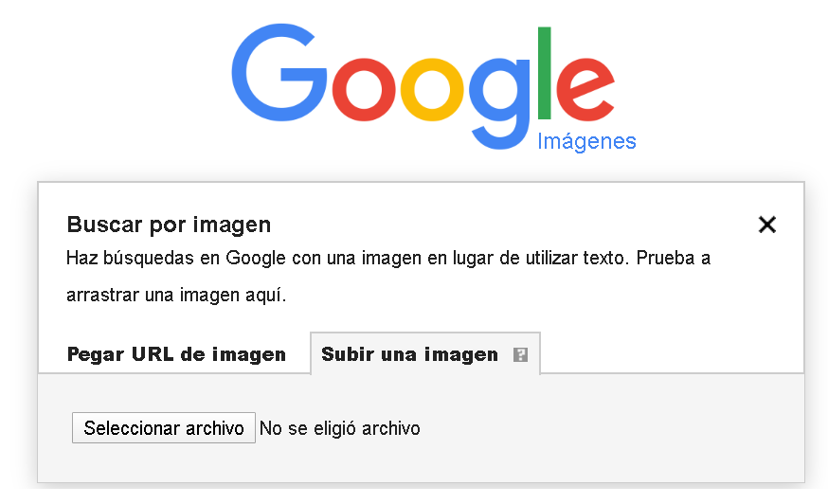The height and width of the screenshot is (504, 828).
Task: Click the green letter l in logo
Action: pos(545,73)
